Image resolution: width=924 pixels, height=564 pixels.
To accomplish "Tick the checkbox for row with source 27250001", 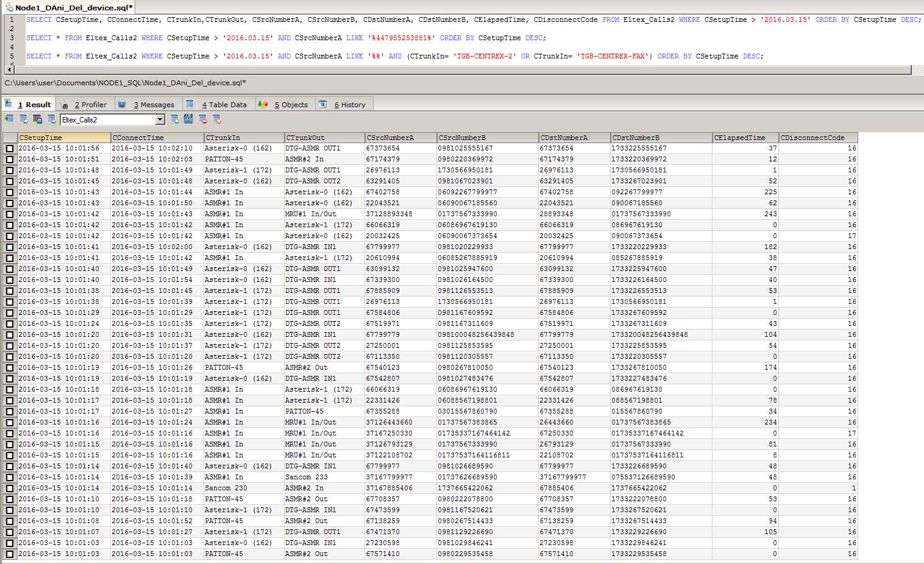I will (10, 346).
